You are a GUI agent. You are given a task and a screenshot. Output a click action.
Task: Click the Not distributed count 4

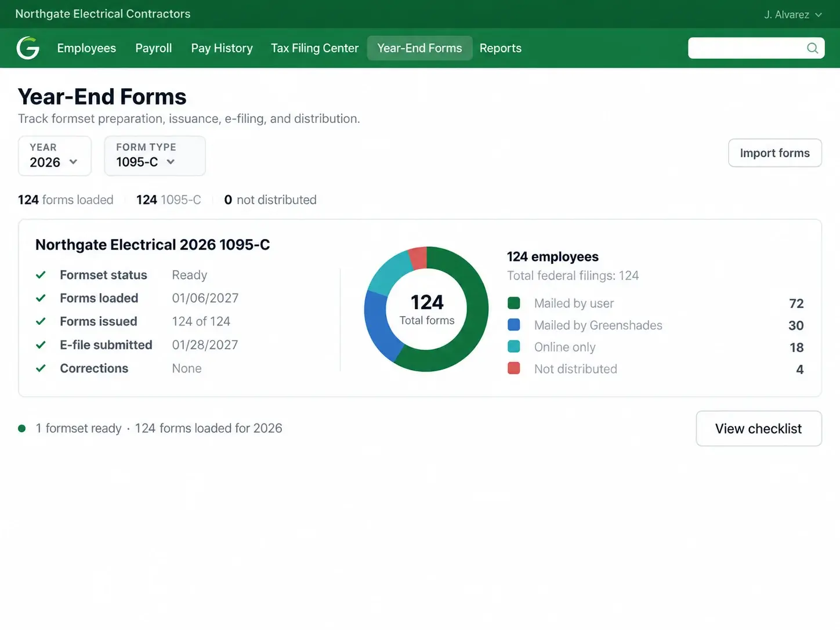click(x=800, y=370)
